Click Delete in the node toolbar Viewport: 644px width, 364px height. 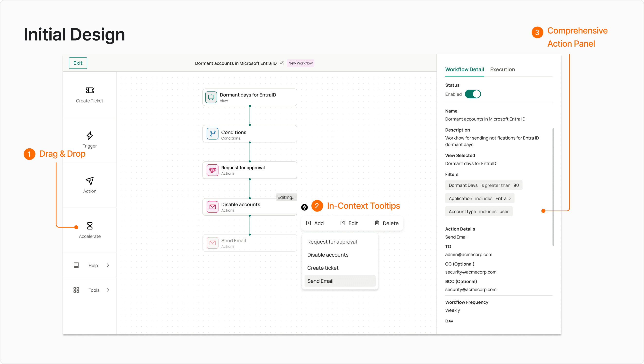pos(387,223)
